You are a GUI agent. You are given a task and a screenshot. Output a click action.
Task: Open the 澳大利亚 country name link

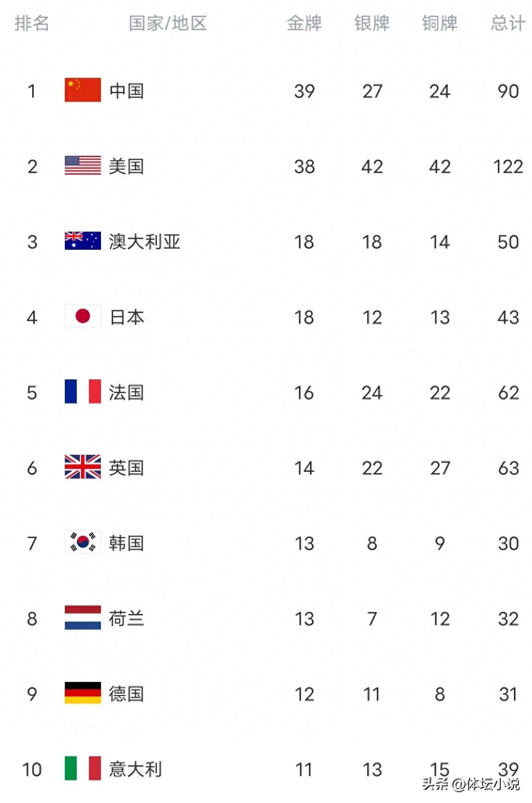click(x=145, y=242)
